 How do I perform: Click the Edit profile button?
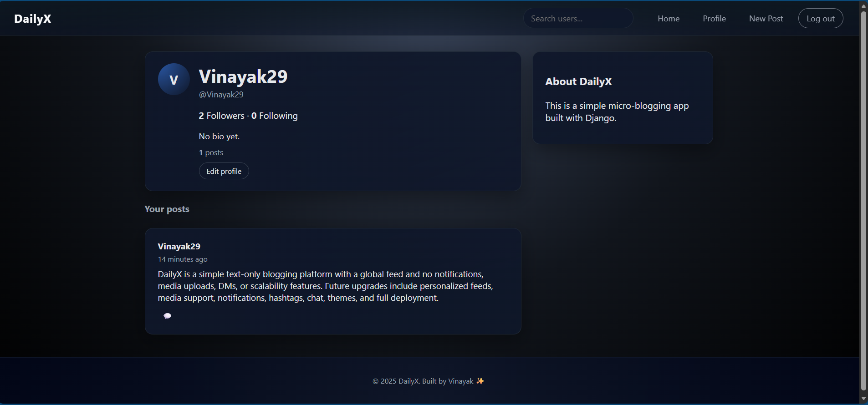point(224,171)
